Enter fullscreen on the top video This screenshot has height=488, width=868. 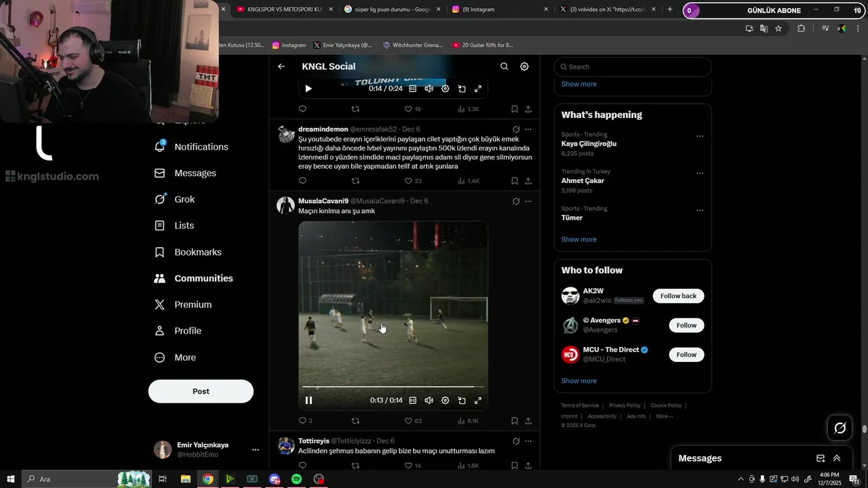coord(478,89)
